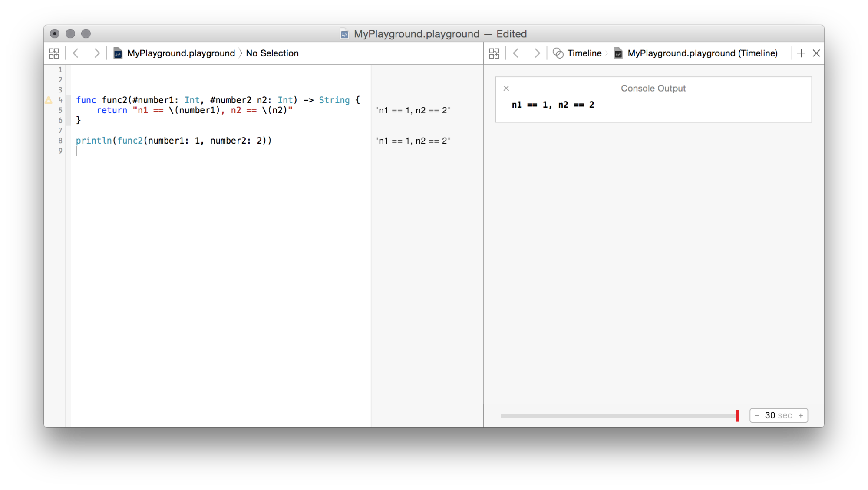Open the No Selection jump bar menu
The image size is (868, 490).
[272, 53]
